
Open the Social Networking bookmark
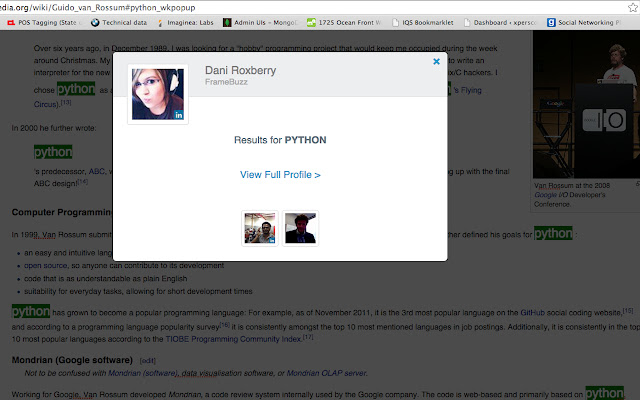(x=584, y=22)
